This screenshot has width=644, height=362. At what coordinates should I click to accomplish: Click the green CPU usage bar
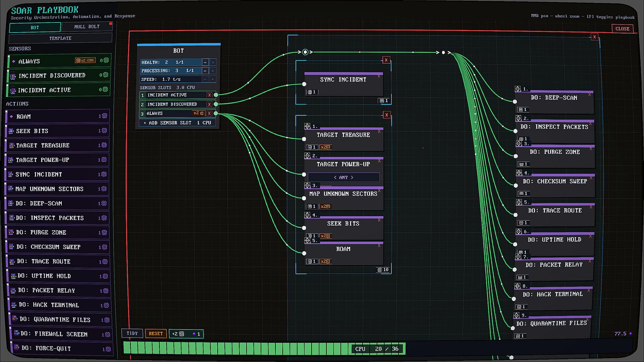point(264,349)
